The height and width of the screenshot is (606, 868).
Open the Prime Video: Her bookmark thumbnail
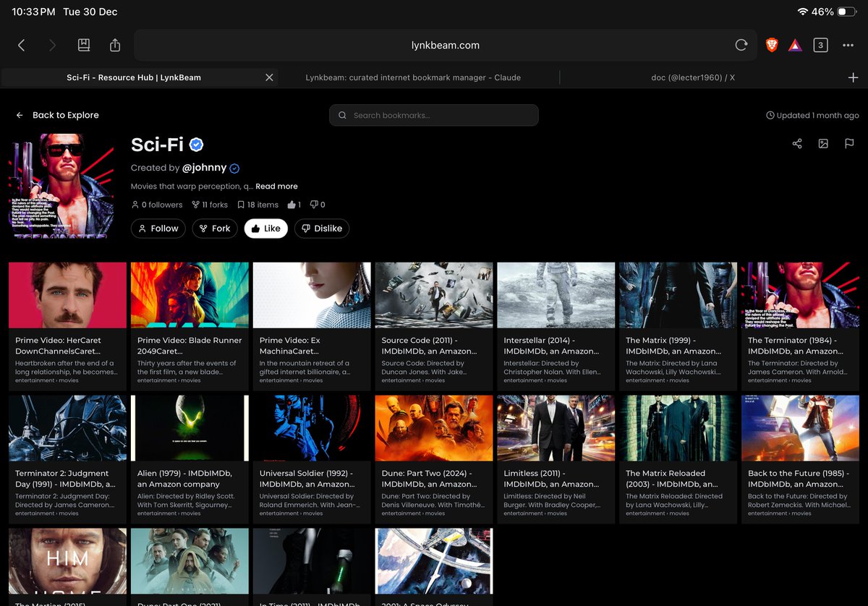pos(67,295)
